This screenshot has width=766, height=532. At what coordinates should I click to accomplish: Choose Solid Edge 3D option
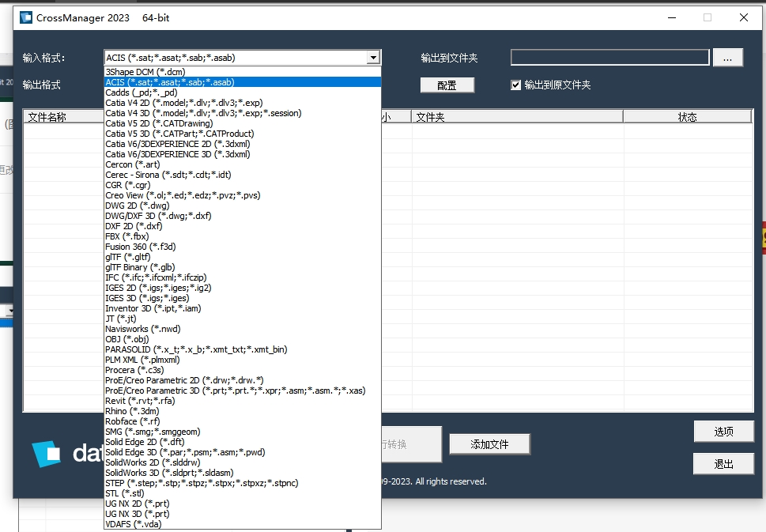click(x=243, y=451)
